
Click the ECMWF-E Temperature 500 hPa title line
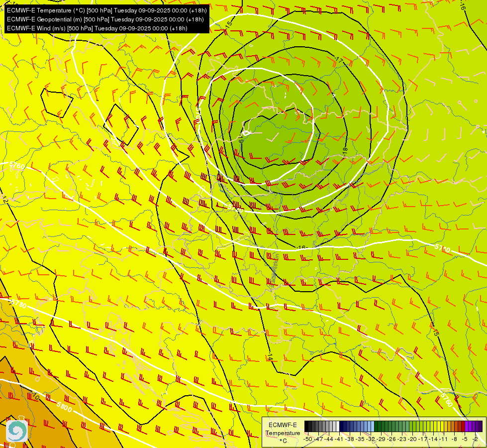106,10
